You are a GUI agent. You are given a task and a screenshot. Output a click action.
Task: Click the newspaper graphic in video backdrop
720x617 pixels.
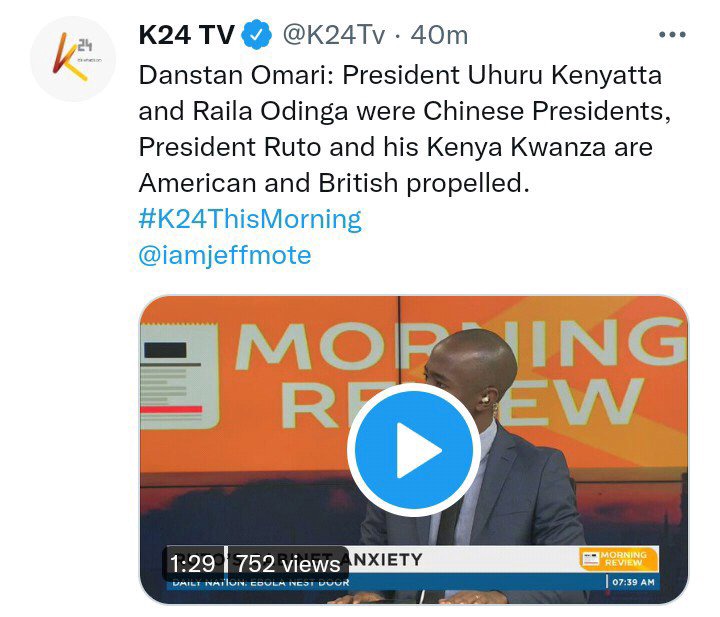(x=180, y=376)
